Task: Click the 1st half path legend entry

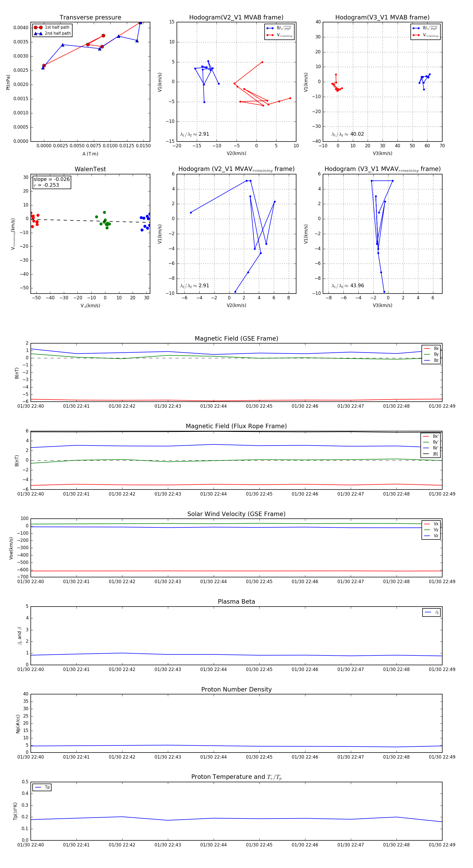Action: 52,27
